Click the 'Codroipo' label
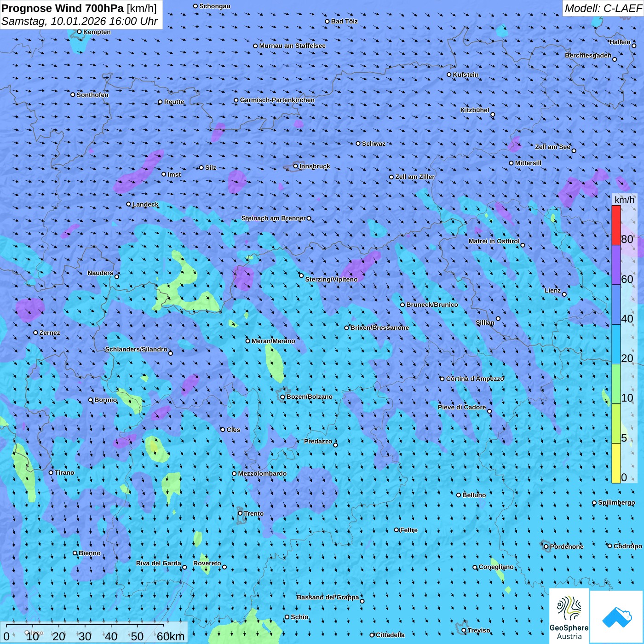This screenshot has width=644, height=644. click(628, 546)
